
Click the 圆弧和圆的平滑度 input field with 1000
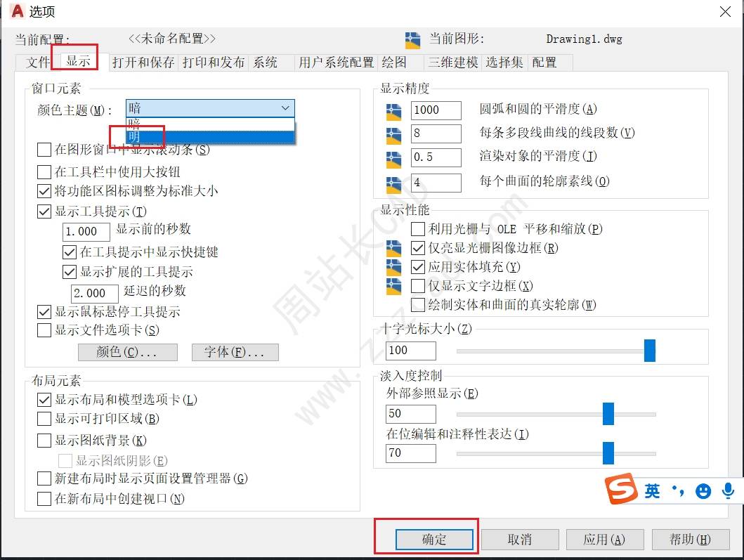click(x=436, y=110)
